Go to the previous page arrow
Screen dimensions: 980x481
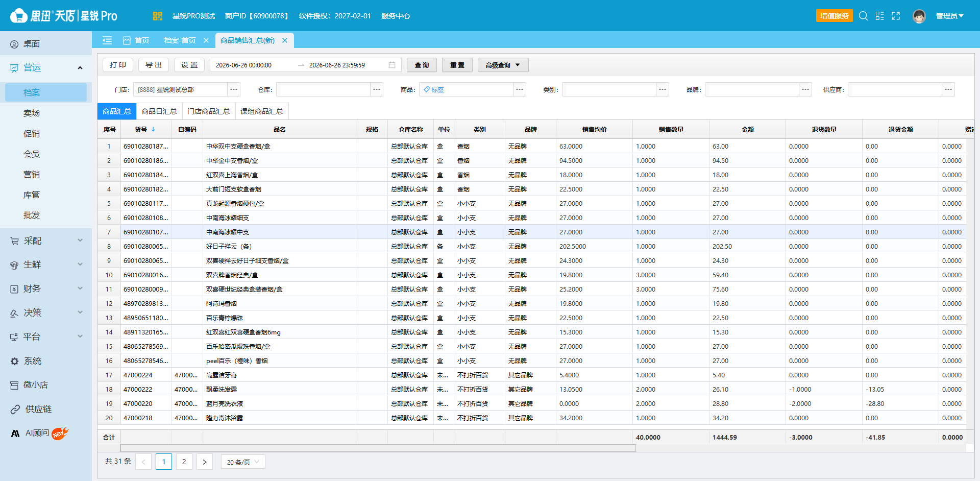click(x=143, y=462)
